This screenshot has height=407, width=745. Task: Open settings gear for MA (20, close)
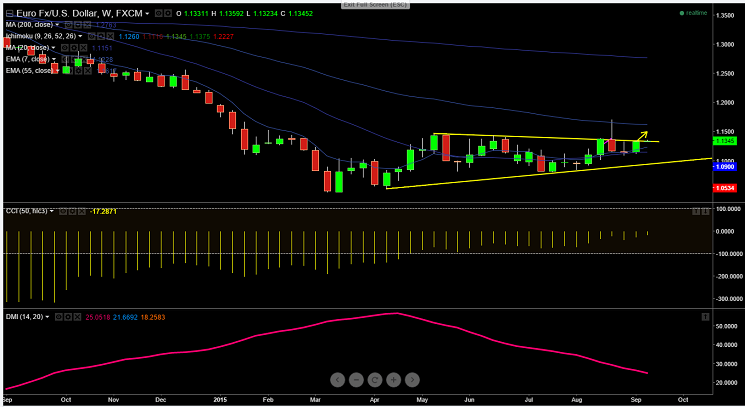73,47
